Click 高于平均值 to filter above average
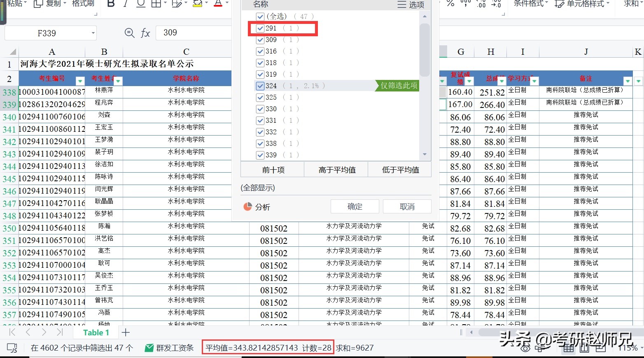 [336, 169]
